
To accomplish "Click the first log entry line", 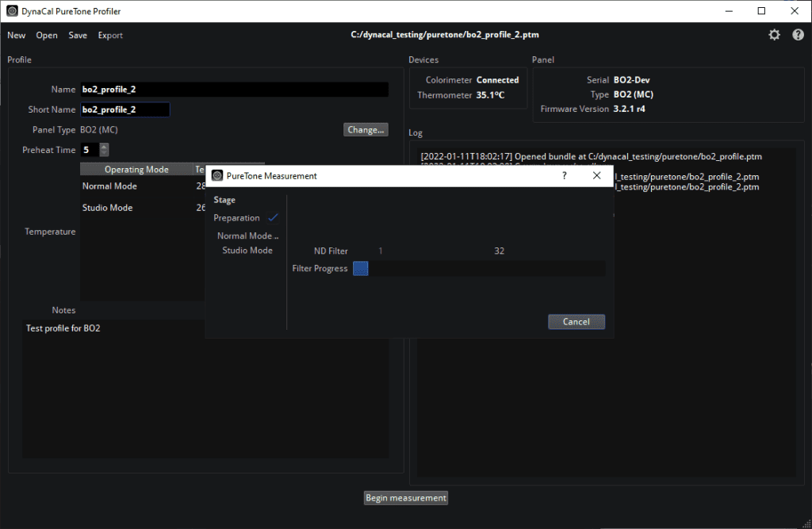I will (591, 156).
